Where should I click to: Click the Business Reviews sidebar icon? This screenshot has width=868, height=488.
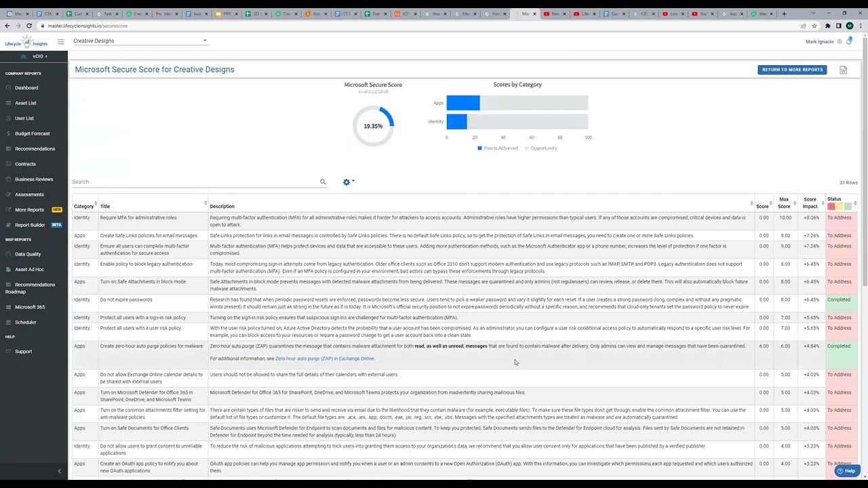(8, 179)
